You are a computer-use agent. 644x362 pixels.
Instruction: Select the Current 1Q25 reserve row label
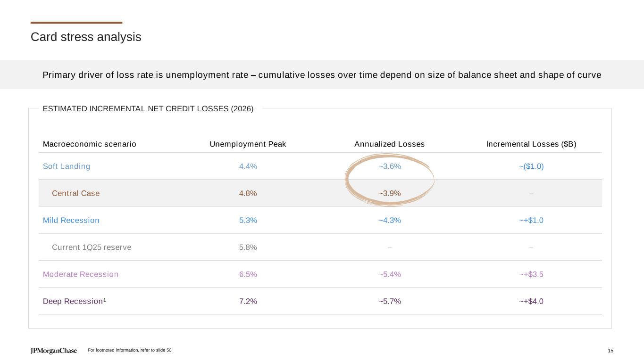92,247
